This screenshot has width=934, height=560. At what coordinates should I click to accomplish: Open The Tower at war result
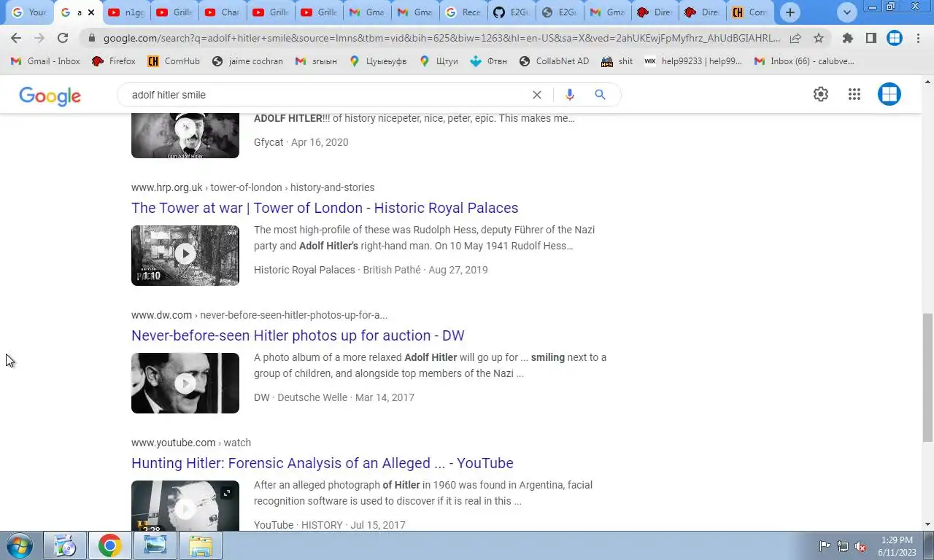325,208
